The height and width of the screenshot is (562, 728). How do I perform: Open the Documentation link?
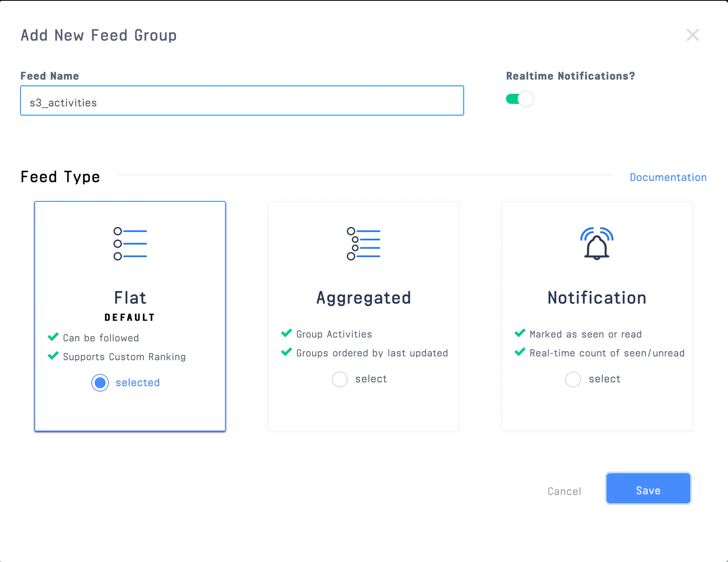(x=668, y=177)
